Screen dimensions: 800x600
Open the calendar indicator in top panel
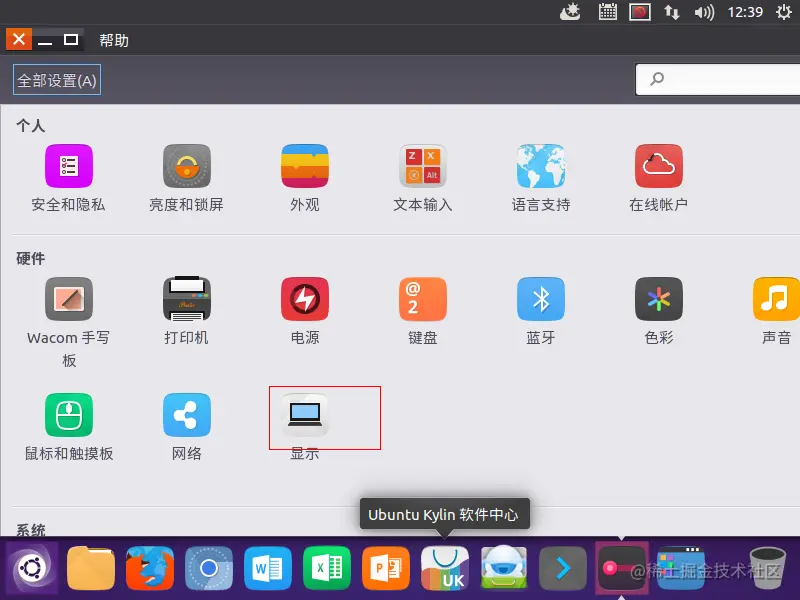(x=607, y=11)
